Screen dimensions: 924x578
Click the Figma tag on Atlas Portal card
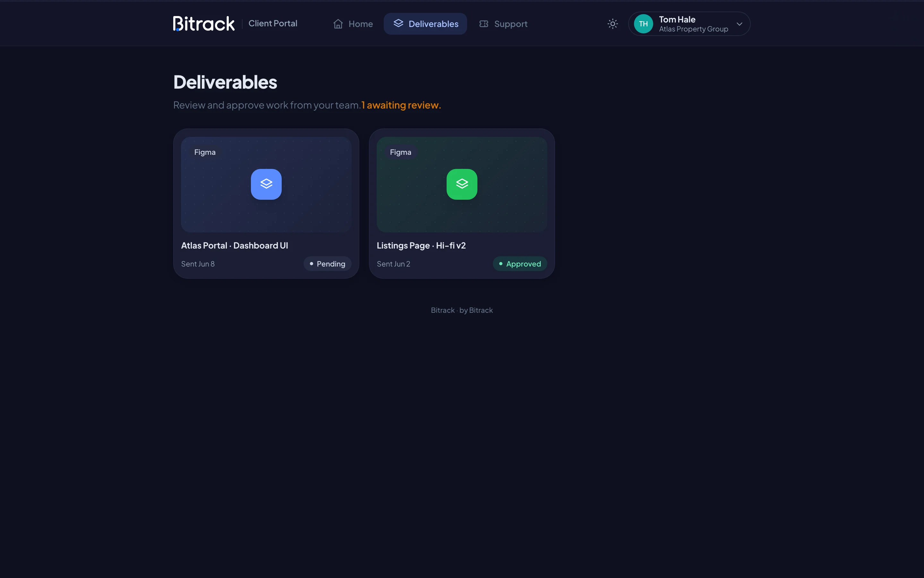click(x=205, y=152)
